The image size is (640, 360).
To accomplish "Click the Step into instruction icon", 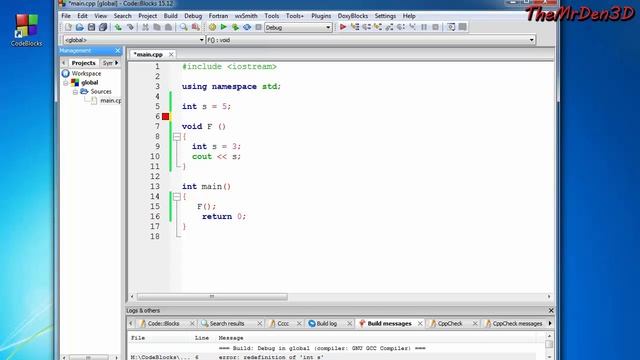I will click(412, 27).
